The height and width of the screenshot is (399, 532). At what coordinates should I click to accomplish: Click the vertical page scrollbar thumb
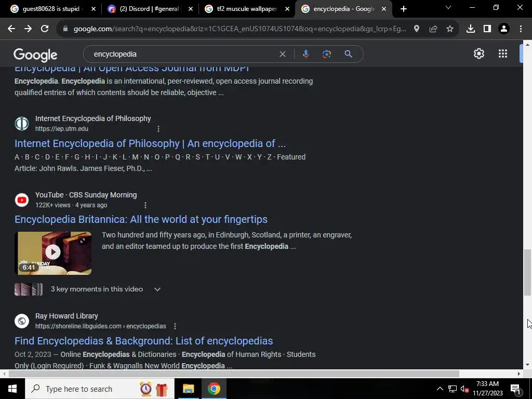pos(527,272)
